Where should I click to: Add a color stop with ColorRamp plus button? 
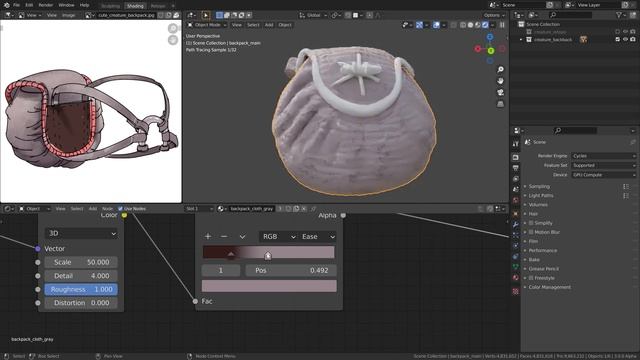tap(208, 237)
